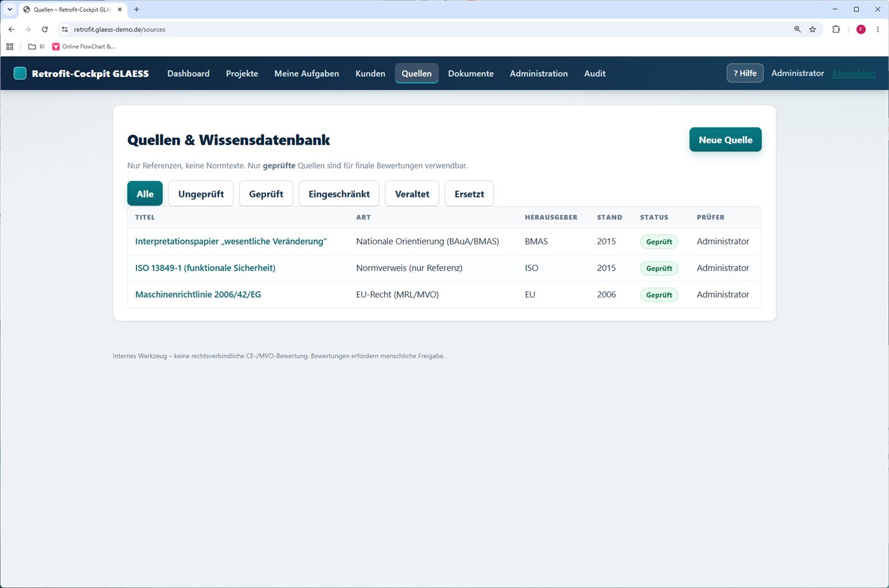Open the new tab plus button

[137, 10]
